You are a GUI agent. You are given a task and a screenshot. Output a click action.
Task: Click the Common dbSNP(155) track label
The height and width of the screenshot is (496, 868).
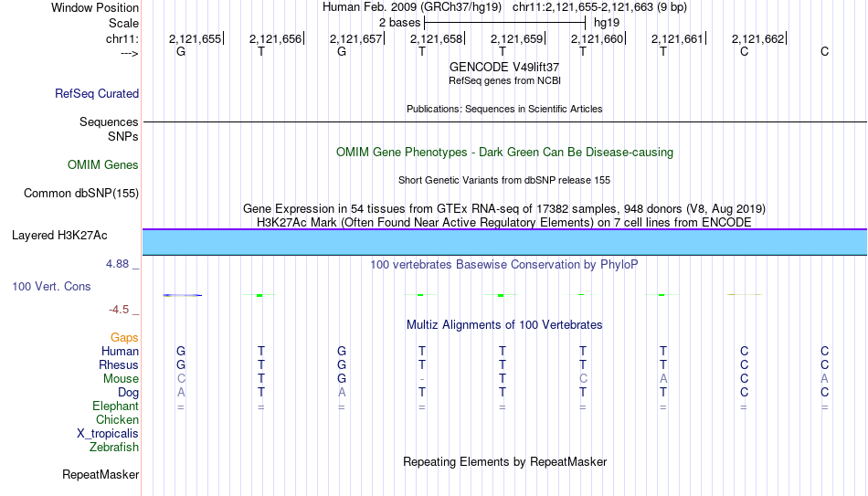click(80, 194)
